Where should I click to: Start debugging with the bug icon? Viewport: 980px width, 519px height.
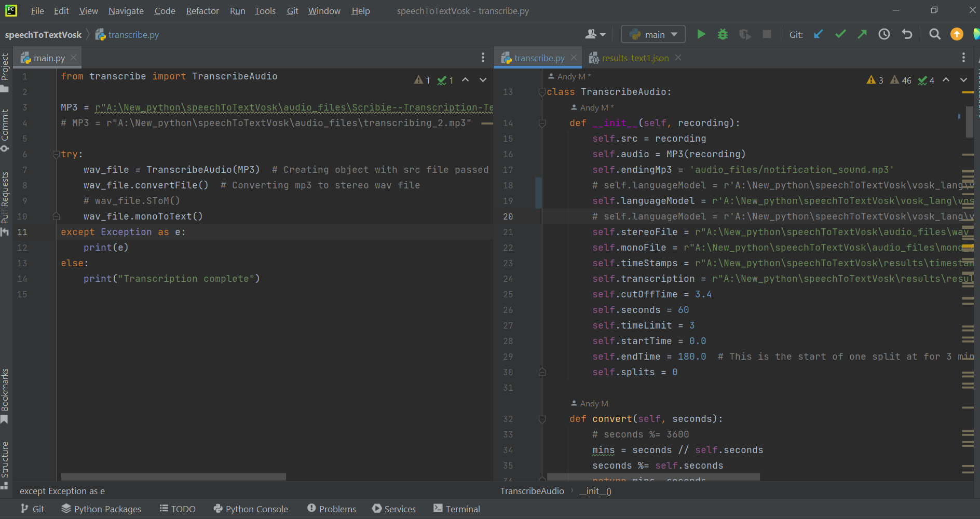(x=723, y=34)
